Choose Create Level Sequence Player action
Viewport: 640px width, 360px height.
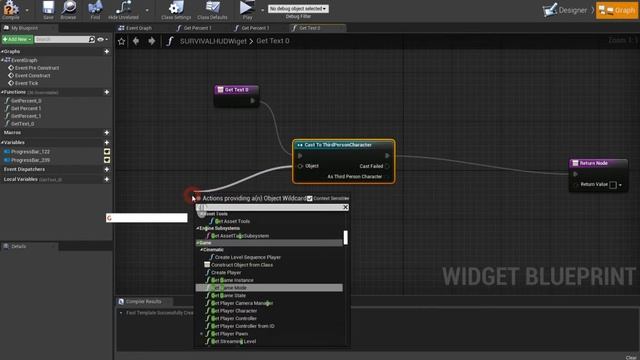pyautogui.click(x=248, y=257)
